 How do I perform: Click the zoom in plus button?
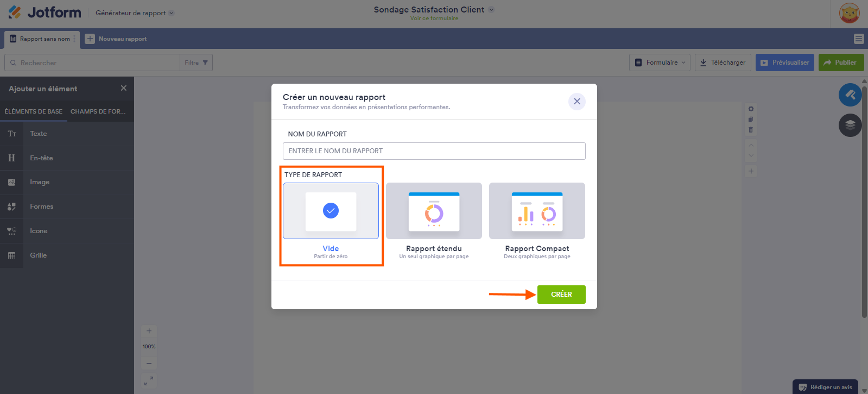(149, 331)
